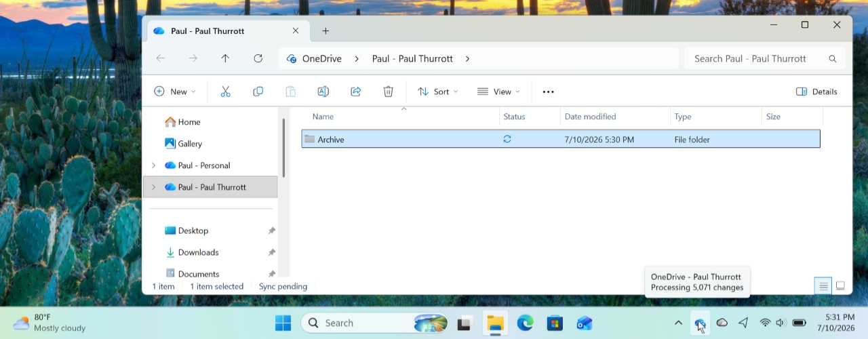Viewport: 868px width, 339px height.
Task: Click the Share icon in toolbar
Action: tap(355, 92)
